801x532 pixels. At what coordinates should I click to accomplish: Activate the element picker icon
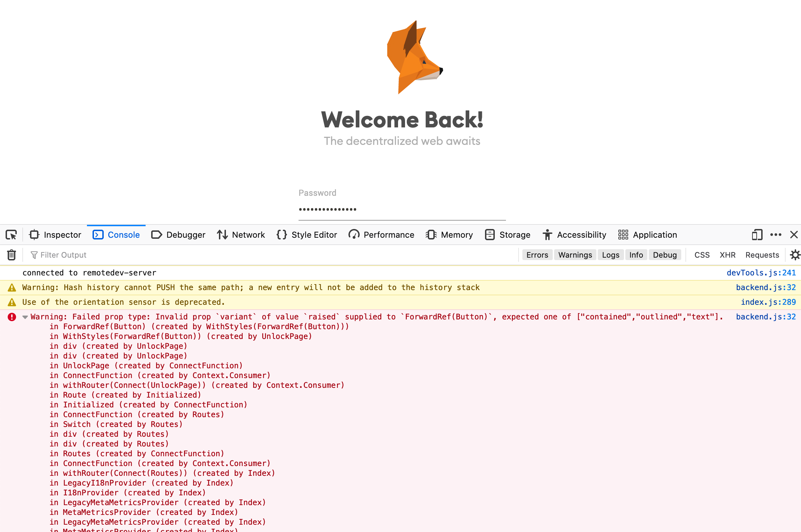click(12, 235)
